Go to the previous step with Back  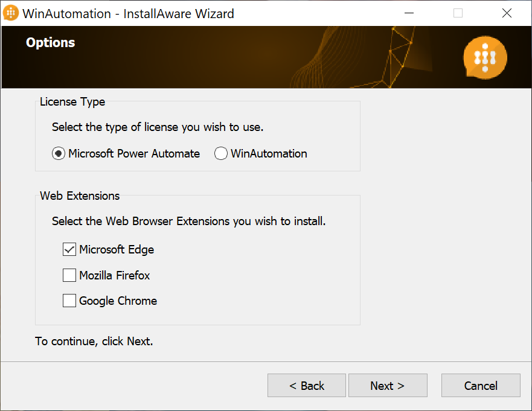point(307,386)
